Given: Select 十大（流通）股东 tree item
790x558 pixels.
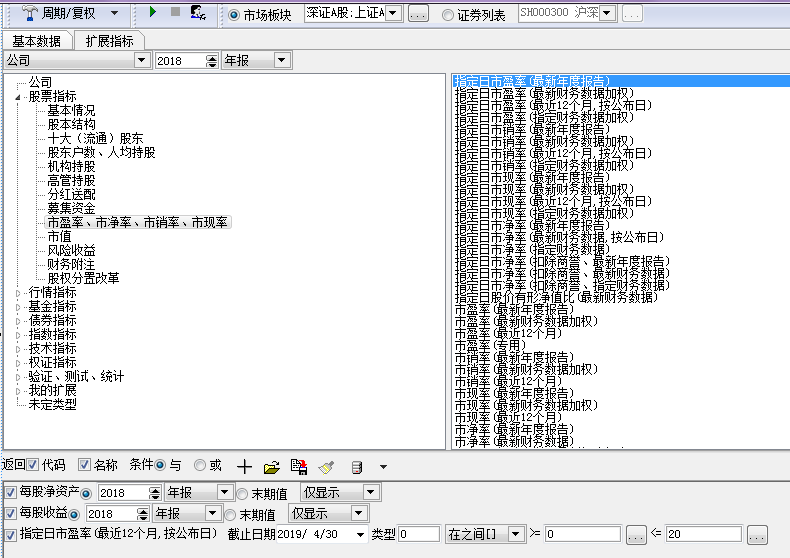Looking at the screenshot, I should (95, 138).
